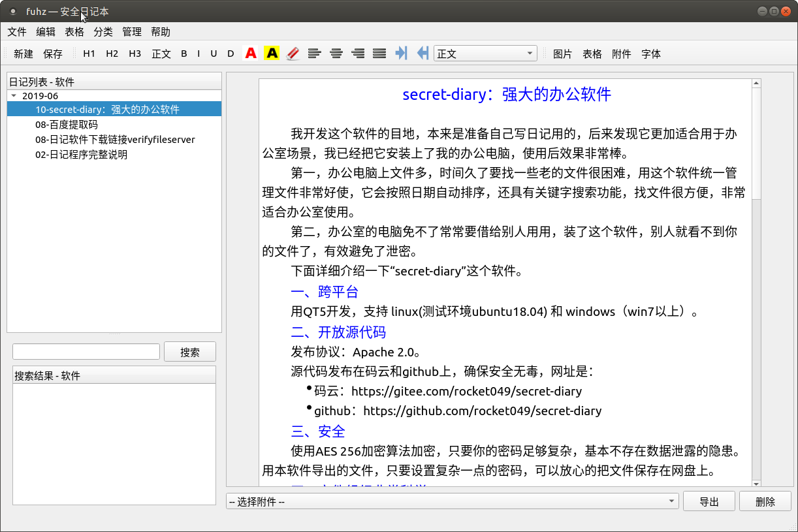Click 新建 to create new diary
This screenshot has width=798, height=532.
coord(24,54)
